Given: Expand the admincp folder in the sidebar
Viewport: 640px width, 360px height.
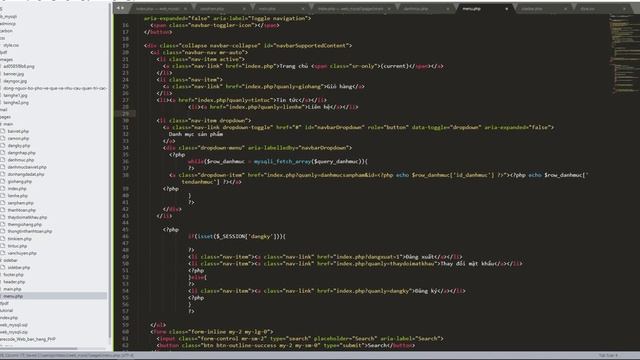Looking at the screenshot, I should (8, 24).
